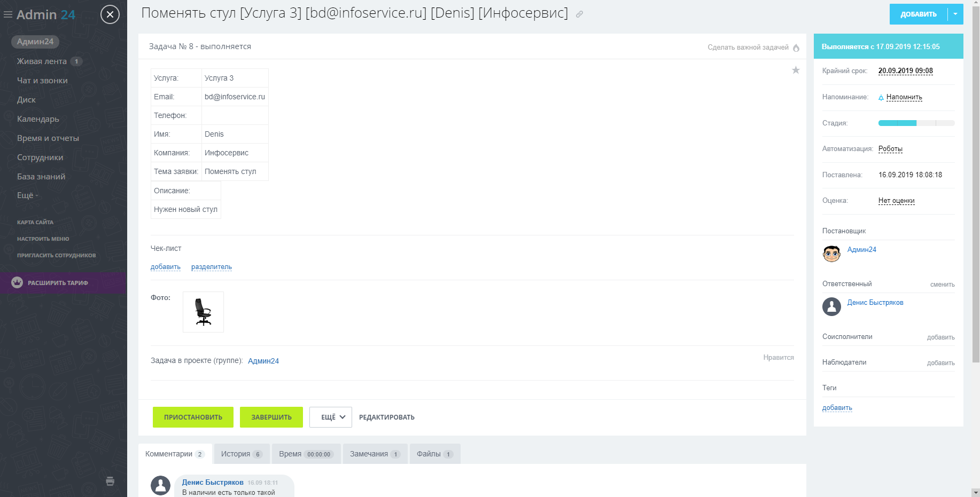Viewport: 980px width, 497px height.
Task: Open the Добавить button dropdown arrow
Action: (955, 14)
